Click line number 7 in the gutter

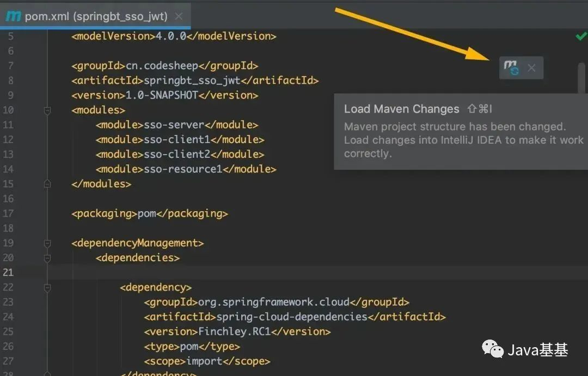point(10,66)
